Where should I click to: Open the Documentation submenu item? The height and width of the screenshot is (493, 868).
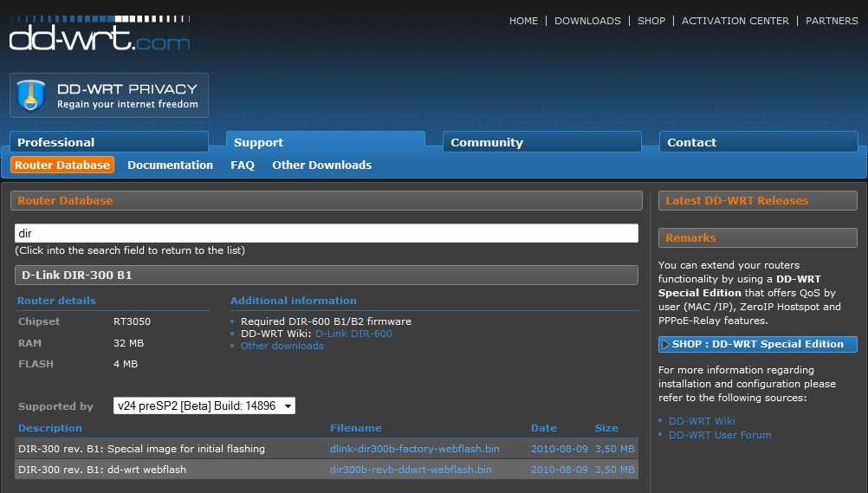(x=170, y=165)
